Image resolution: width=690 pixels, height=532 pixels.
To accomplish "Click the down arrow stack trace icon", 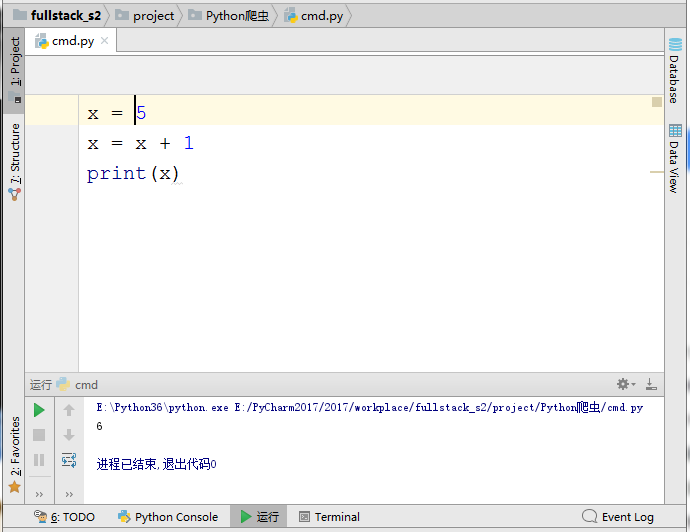I will 69,435.
